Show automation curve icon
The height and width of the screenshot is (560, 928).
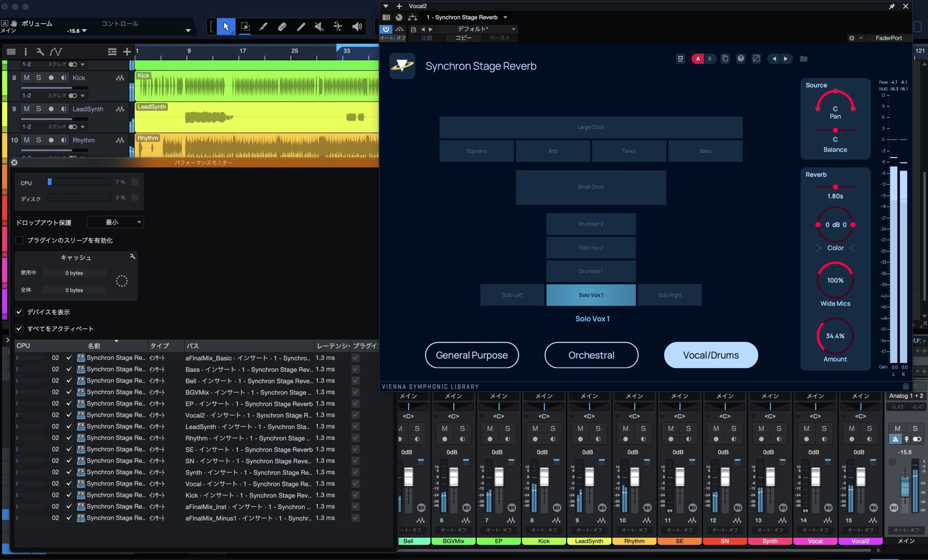[56, 51]
